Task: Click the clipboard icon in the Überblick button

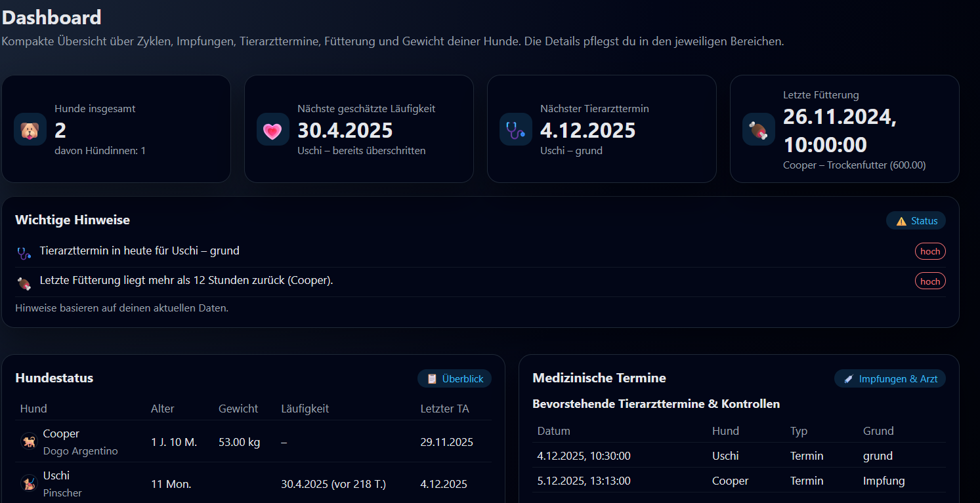Action: pos(431,378)
